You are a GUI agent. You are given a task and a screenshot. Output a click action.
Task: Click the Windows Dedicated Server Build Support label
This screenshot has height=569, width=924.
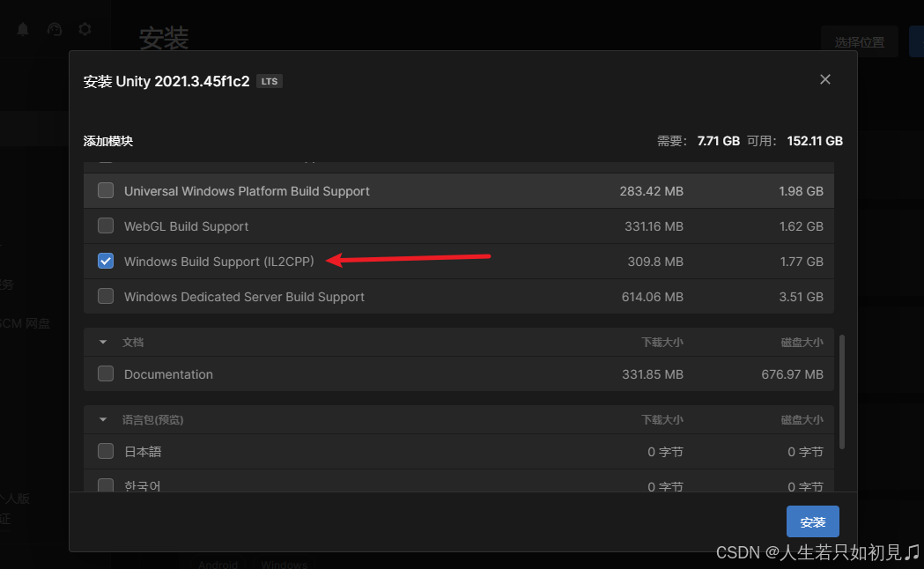[x=244, y=297]
